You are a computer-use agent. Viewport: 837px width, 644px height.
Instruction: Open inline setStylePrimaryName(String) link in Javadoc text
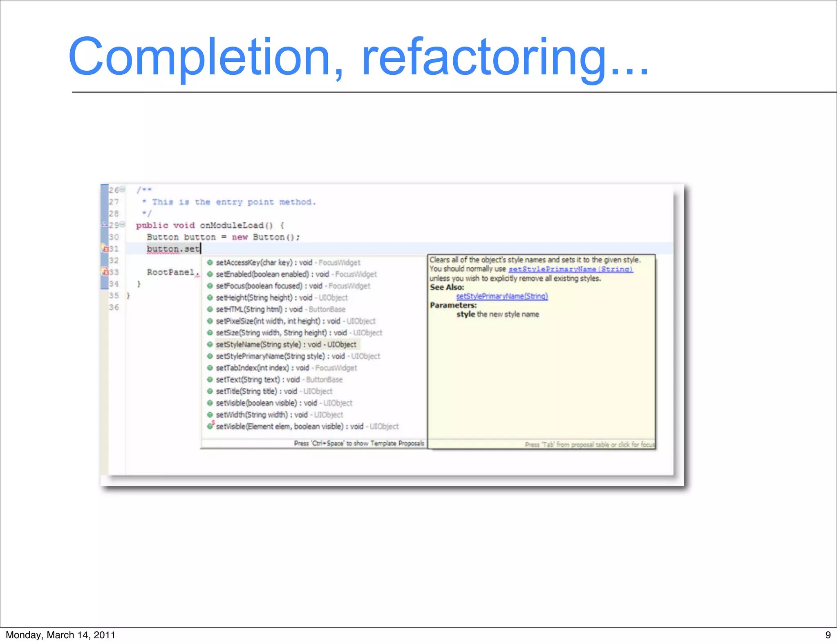pos(571,269)
